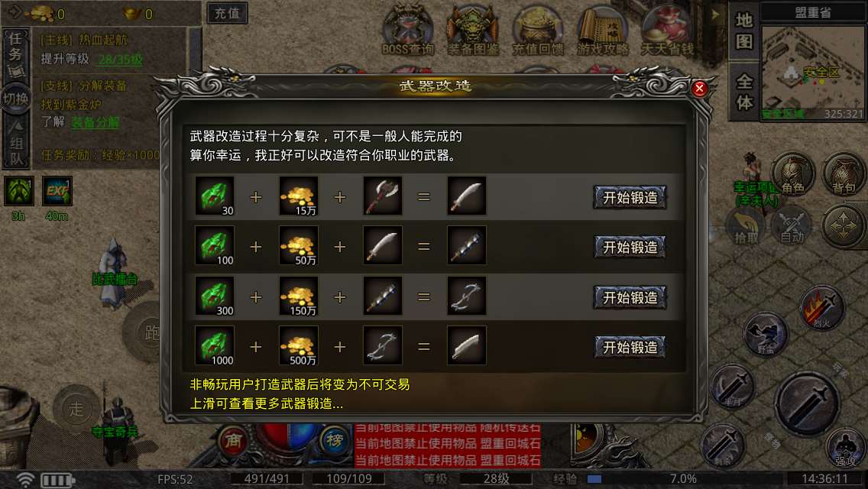Switch to the 组队 team tab
868x489 pixels.
(17, 143)
